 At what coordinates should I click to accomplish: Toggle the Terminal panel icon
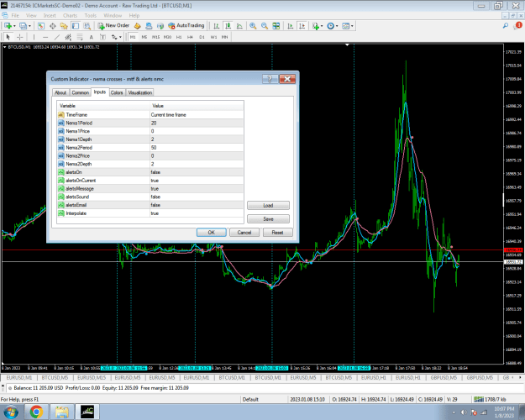click(76, 26)
